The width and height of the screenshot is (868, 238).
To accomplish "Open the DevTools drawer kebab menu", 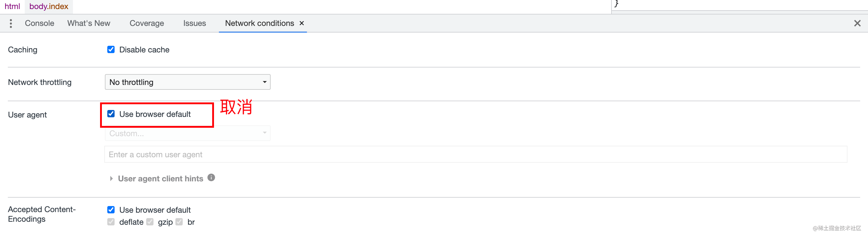I will pos(11,23).
